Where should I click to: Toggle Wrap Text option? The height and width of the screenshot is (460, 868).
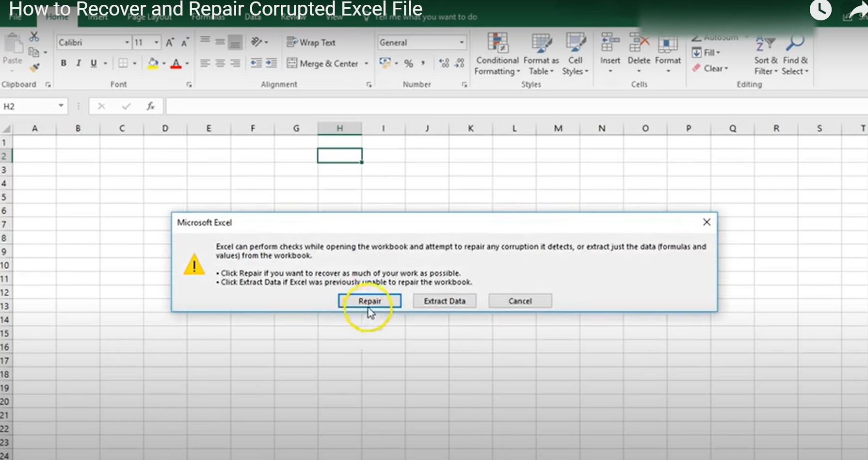tap(311, 43)
